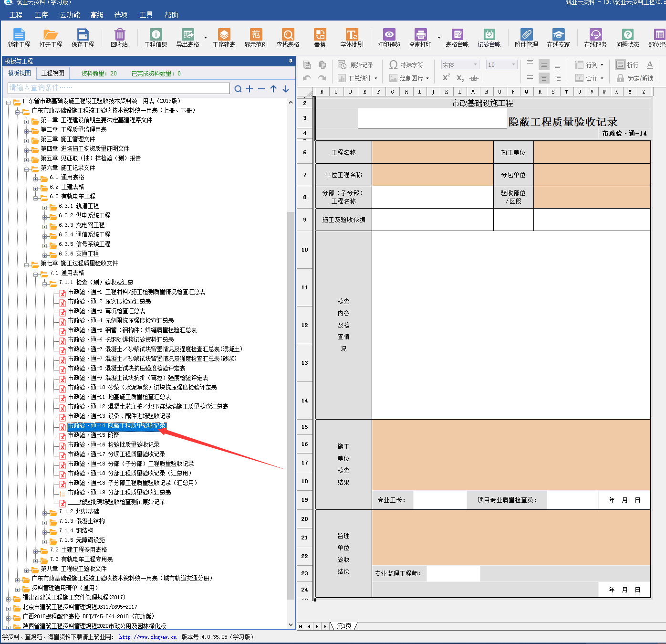Open the 导出表格 dropdown arrow
Viewport: 666px width, 644px height.
206,38
